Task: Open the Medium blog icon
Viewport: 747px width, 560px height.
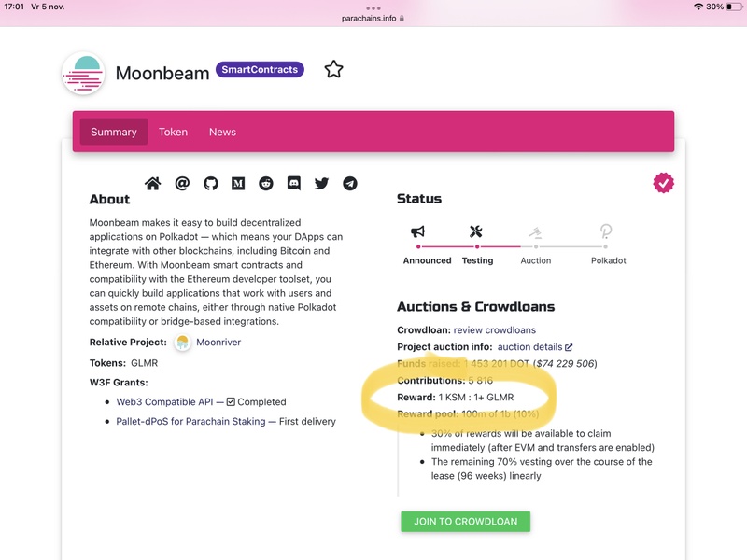Action: (x=238, y=184)
